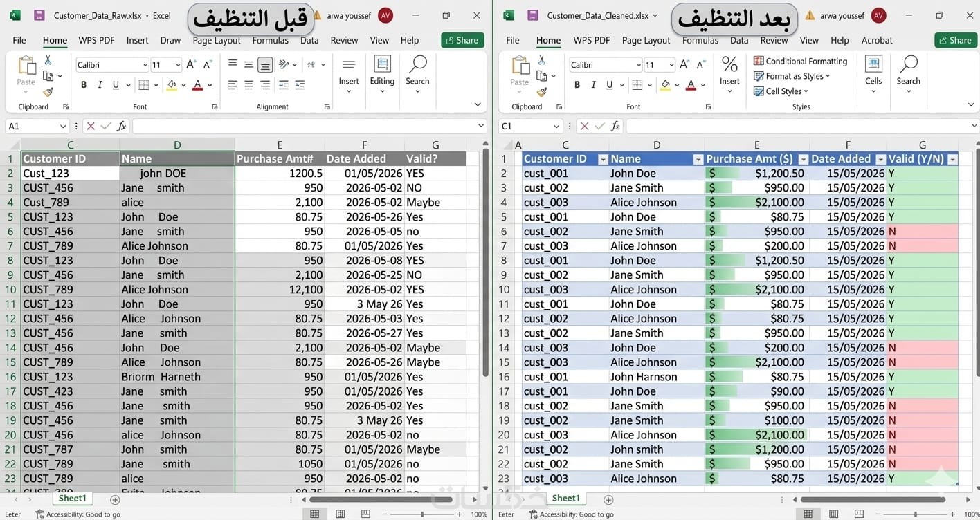Viewport: 980px width, 520px height.
Task: Click the Copy icon in the Raw window
Action: 48,76
